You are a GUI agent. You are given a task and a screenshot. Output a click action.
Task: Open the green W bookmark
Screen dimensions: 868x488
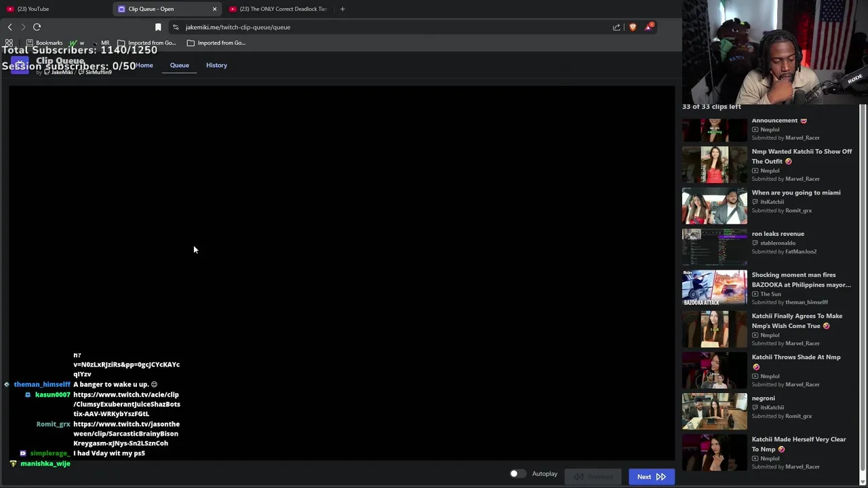point(77,43)
